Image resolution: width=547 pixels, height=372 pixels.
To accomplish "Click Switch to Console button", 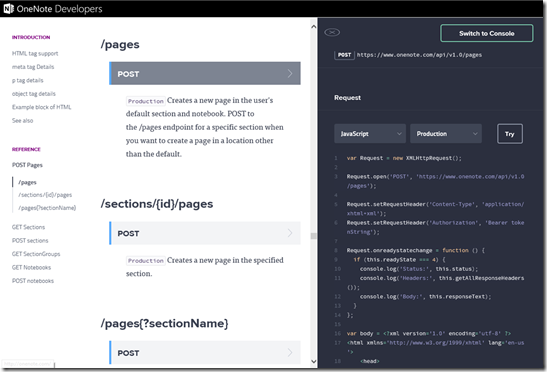I will pyautogui.click(x=486, y=33).
